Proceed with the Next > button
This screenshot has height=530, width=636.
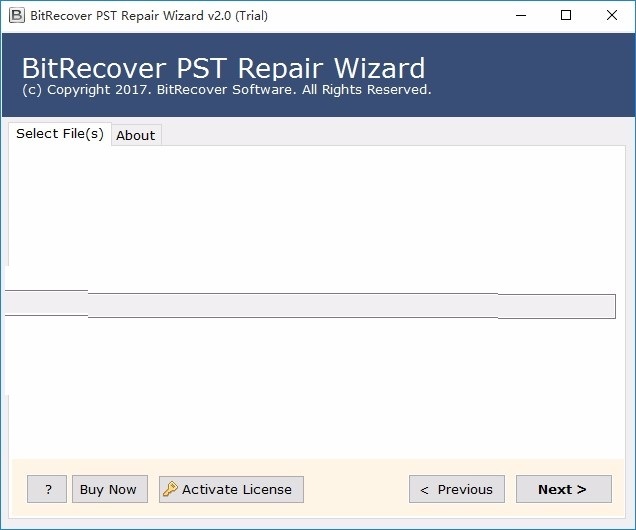563,489
